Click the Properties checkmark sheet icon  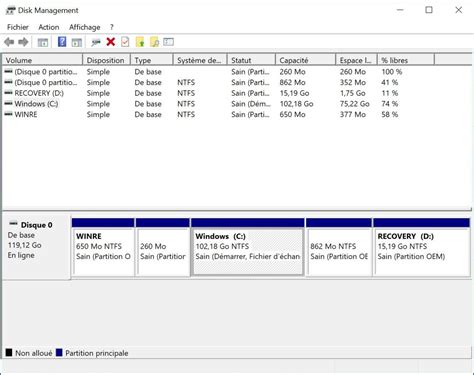coord(125,42)
